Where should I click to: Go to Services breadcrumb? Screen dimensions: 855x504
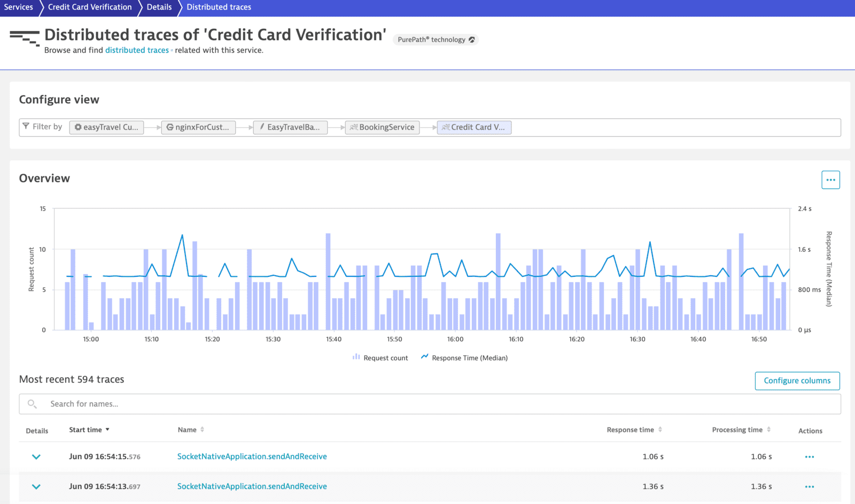[19, 7]
